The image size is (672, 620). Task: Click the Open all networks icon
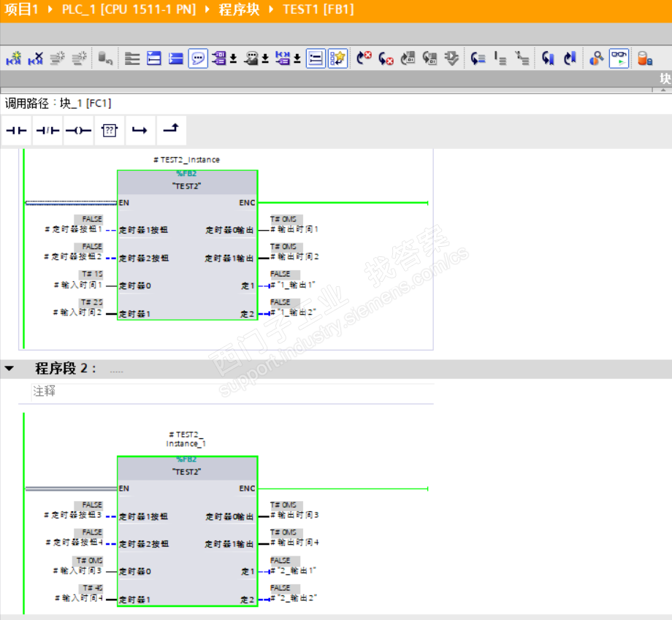[x=154, y=58]
